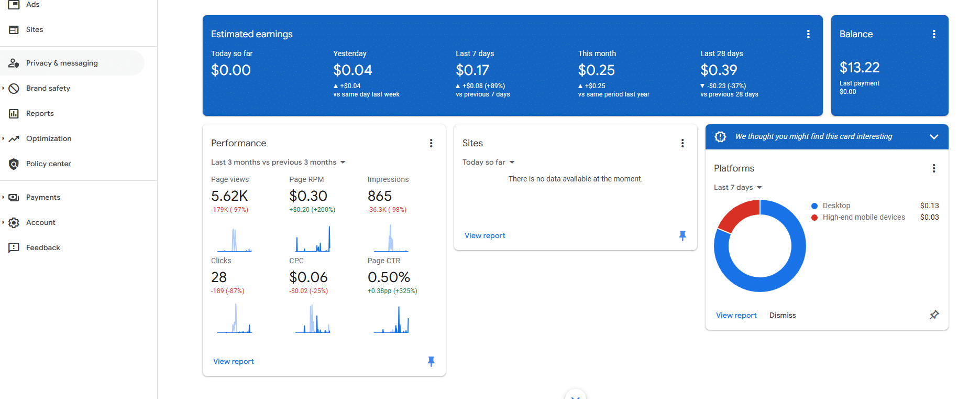Open the Balance card options menu
Image resolution: width=980 pixels, height=399 pixels.
(x=933, y=34)
